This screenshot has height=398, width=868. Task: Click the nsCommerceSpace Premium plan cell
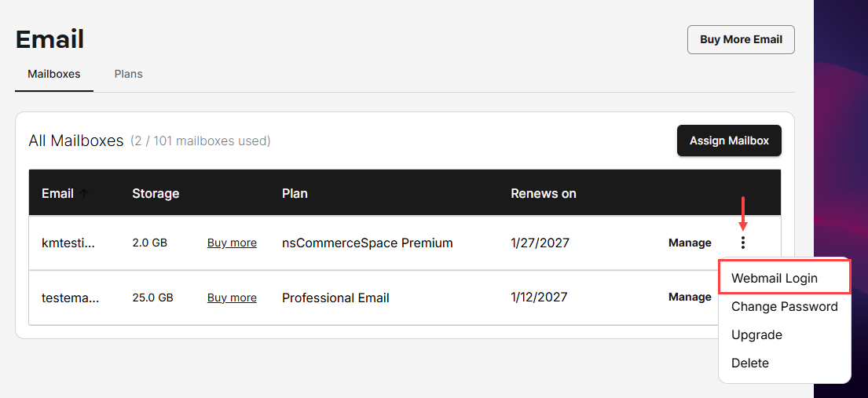click(x=368, y=243)
